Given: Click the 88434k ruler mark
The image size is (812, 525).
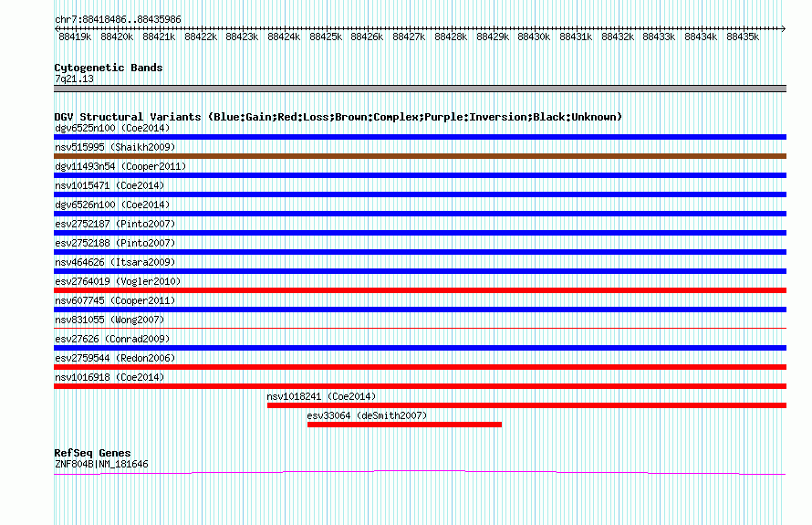Looking at the screenshot, I should [702, 37].
